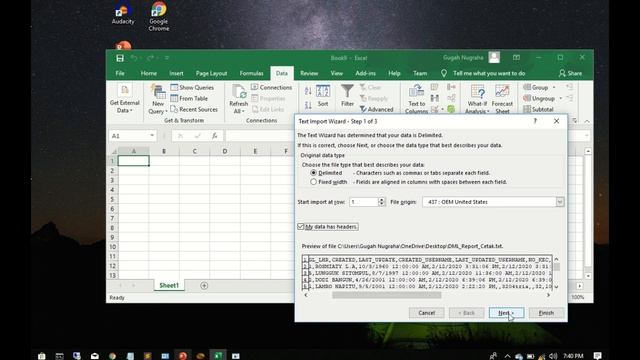Viewport: 640px width, 360px height.
Task: Click Finish in the Text Import Wizard
Action: pos(546,313)
